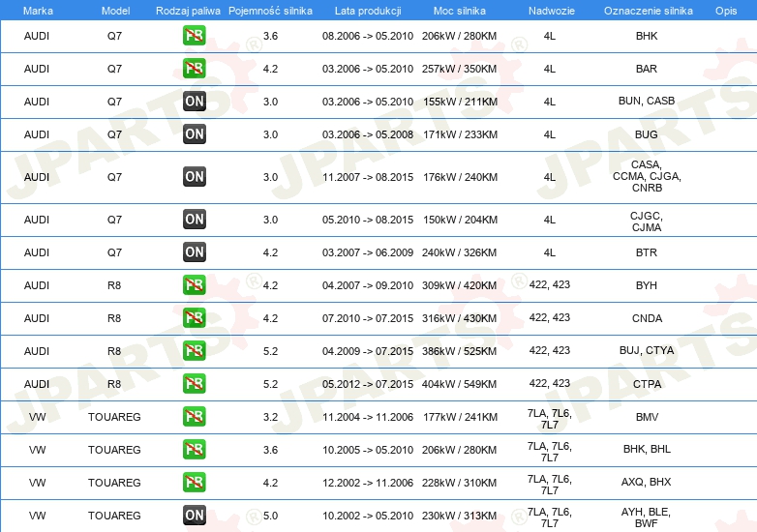Click the petrol icon in BHK, BHL row
The width and height of the screenshot is (757, 532).
click(194, 449)
